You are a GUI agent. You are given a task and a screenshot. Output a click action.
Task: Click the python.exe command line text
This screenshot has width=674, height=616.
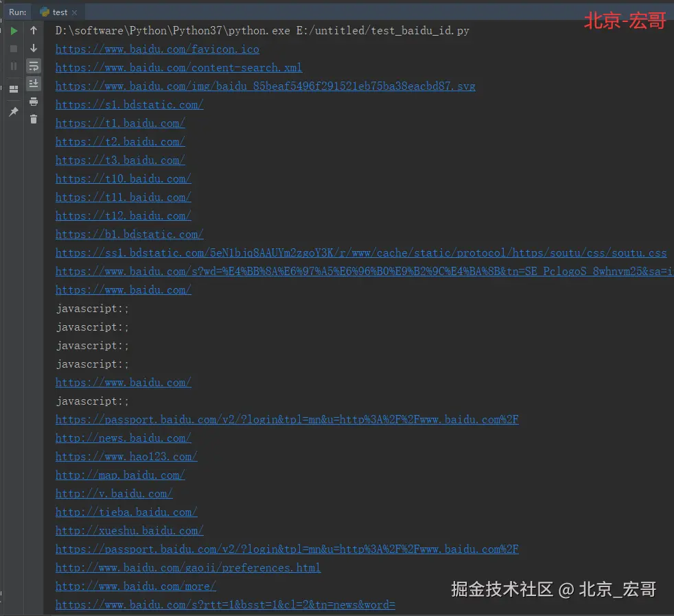click(262, 31)
